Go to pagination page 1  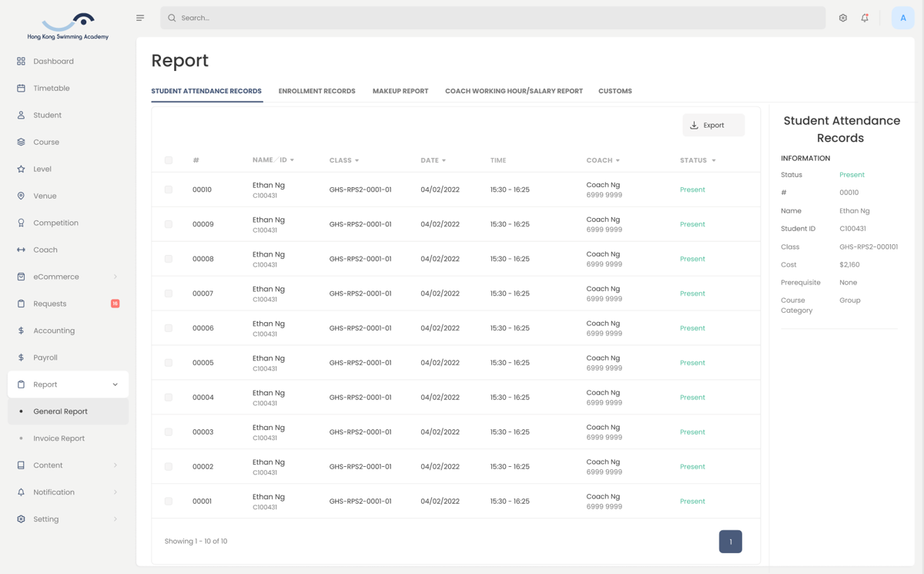click(731, 542)
